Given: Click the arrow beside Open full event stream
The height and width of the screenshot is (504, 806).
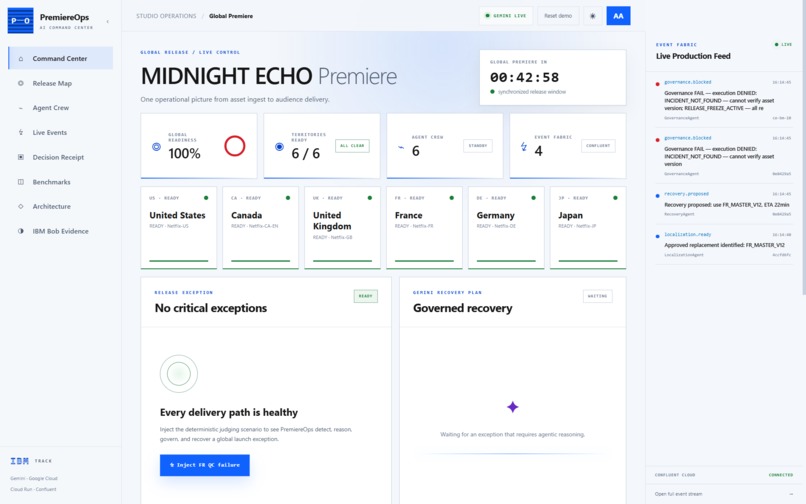Looking at the screenshot, I should tap(791, 494).
